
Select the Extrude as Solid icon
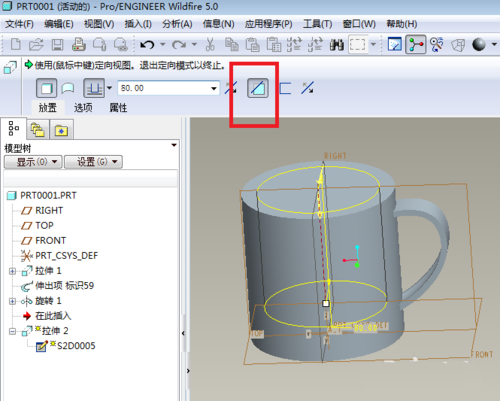point(46,88)
